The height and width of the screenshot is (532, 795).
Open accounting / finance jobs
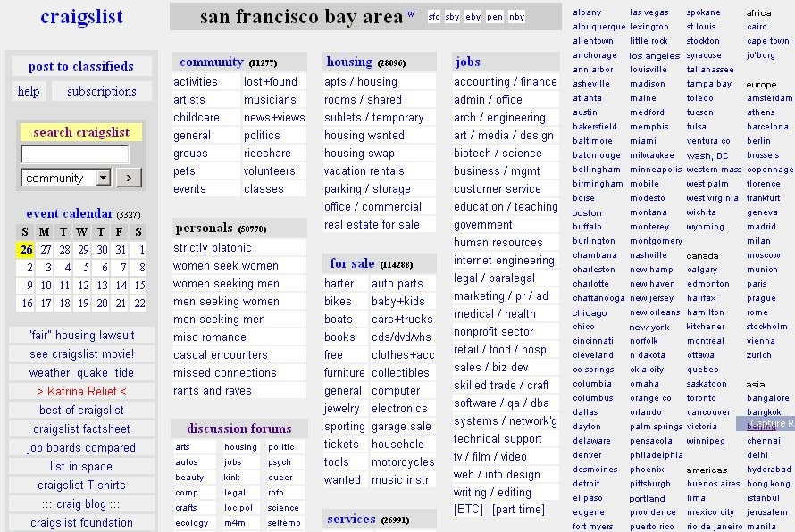pyautogui.click(x=505, y=81)
